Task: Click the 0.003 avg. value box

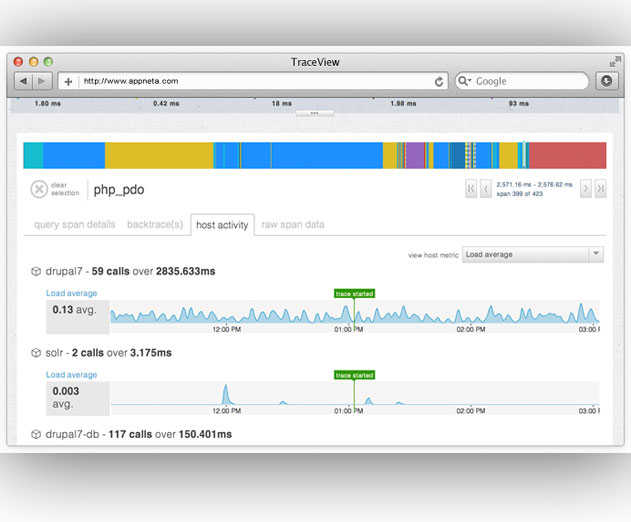Action: [78, 398]
